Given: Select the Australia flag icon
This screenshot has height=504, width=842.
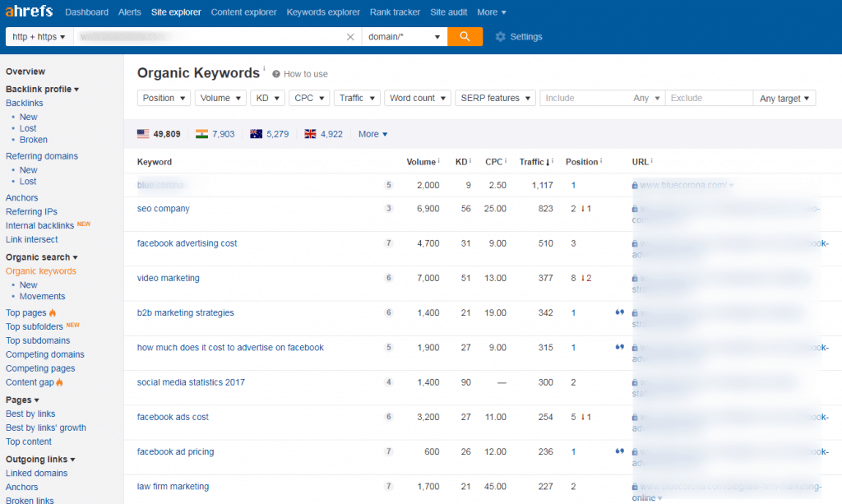Looking at the screenshot, I should [257, 134].
